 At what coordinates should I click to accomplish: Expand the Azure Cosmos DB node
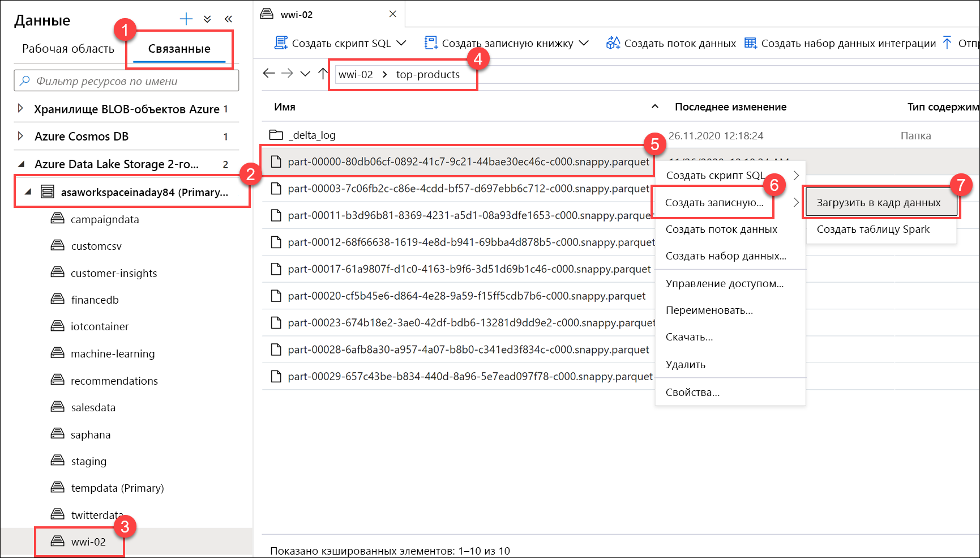click(20, 136)
